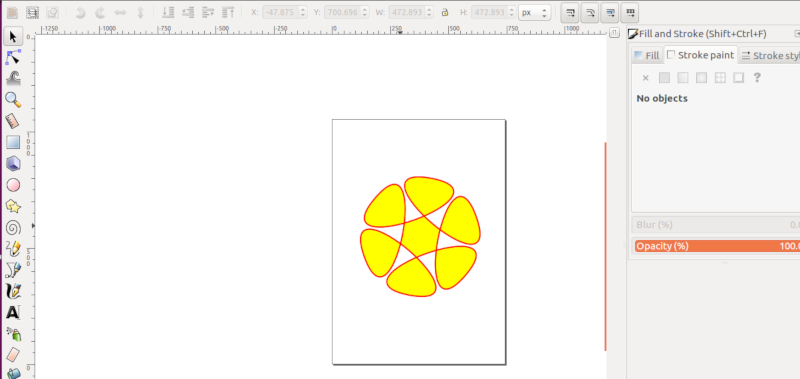
Task: Select the Measure ruler tool
Action: pyautogui.click(x=13, y=121)
